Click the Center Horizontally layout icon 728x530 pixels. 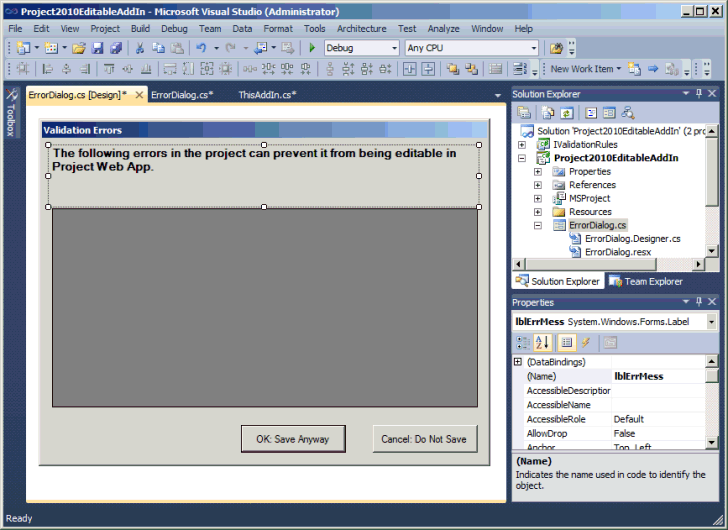[x=409, y=69]
